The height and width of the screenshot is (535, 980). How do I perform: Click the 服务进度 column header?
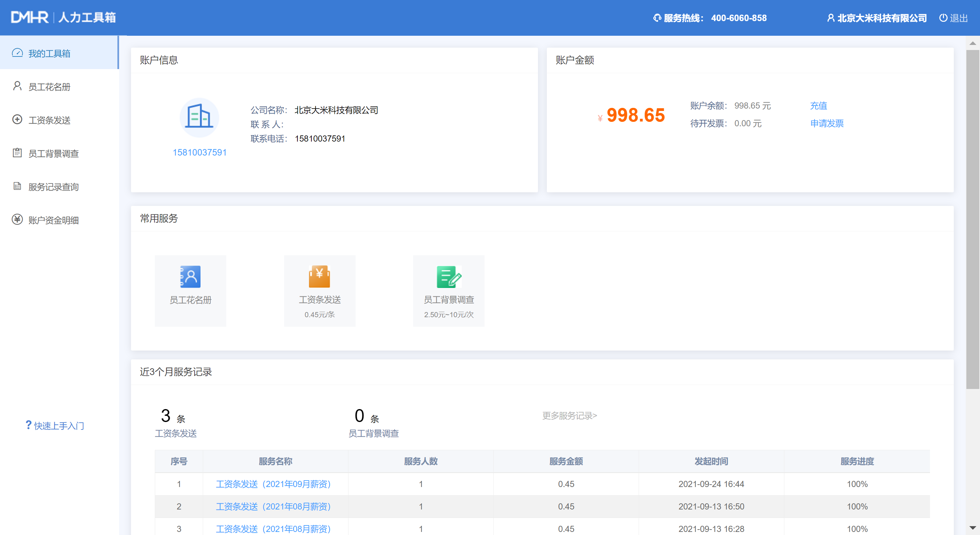(857, 461)
